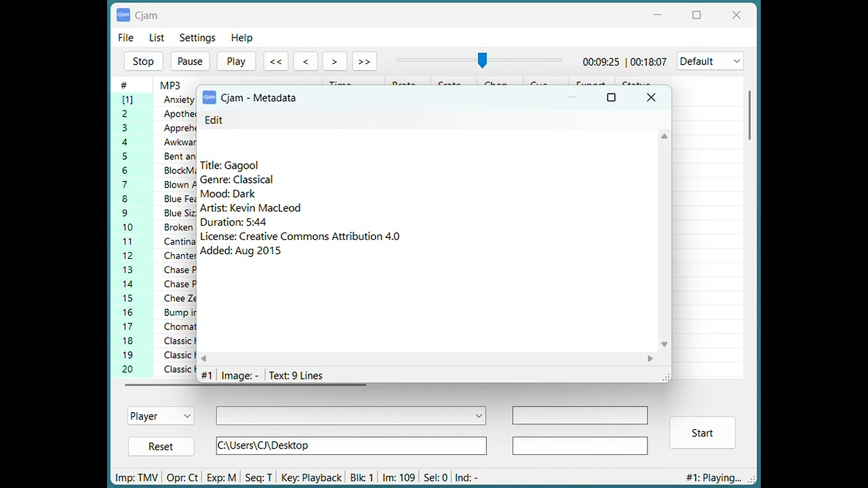Image resolution: width=868 pixels, height=488 pixels.
Task: Click '#1: Playing...' status text
Action: click(713, 478)
